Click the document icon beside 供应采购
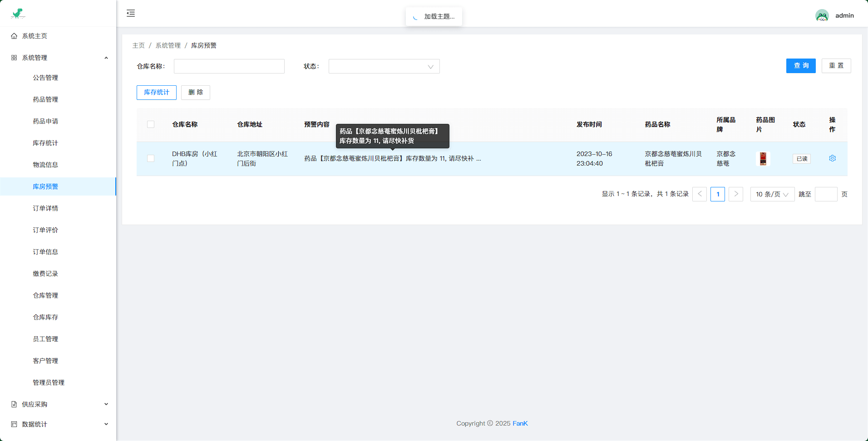The width and height of the screenshot is (868, 441). click(x=14, y=404)
